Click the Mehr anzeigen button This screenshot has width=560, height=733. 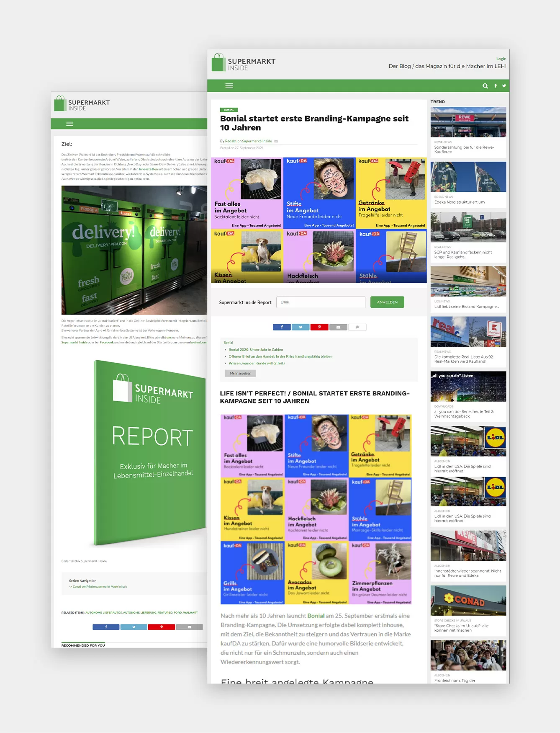(241, 373)
